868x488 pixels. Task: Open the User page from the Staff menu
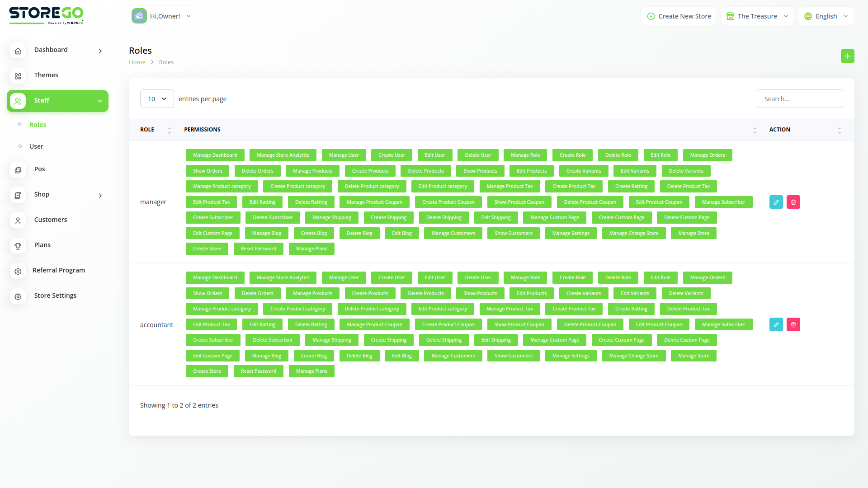[36, 146]
